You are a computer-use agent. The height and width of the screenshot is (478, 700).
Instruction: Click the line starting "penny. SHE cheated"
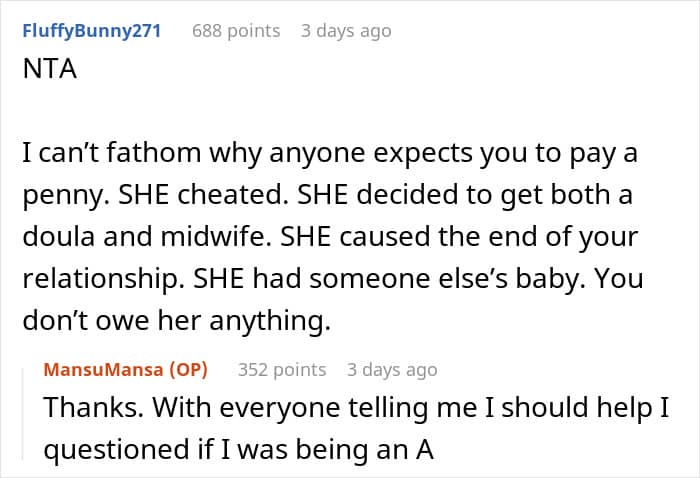(x=328, y=196)
